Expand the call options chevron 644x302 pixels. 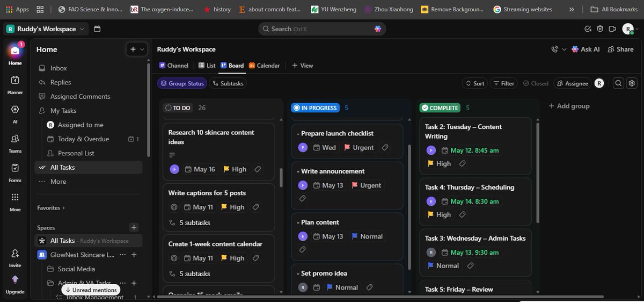point(564,49)
